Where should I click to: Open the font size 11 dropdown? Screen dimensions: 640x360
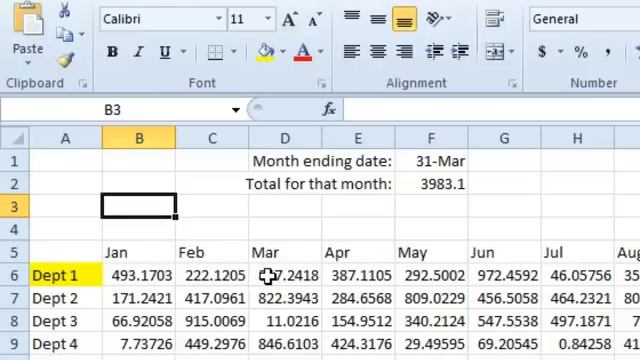tap(268, 19)
